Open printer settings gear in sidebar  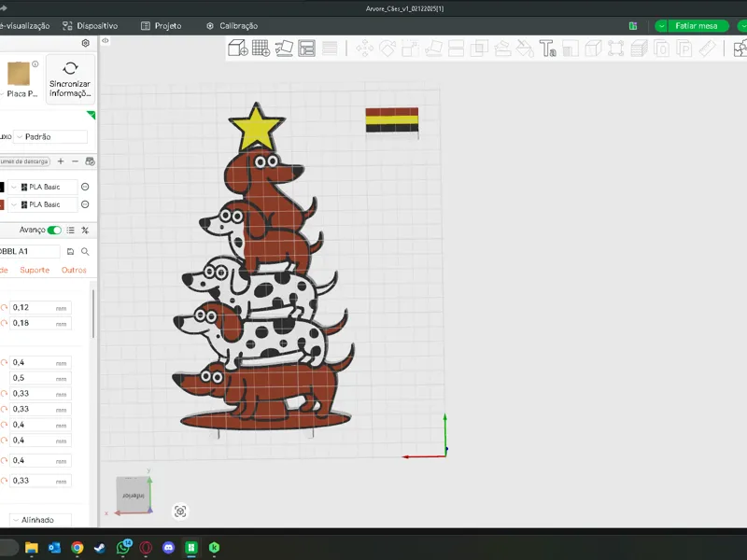[85, 43]
